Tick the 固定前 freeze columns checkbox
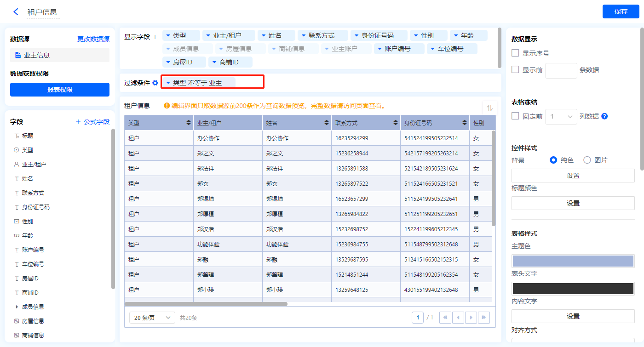 coord(516,116)
